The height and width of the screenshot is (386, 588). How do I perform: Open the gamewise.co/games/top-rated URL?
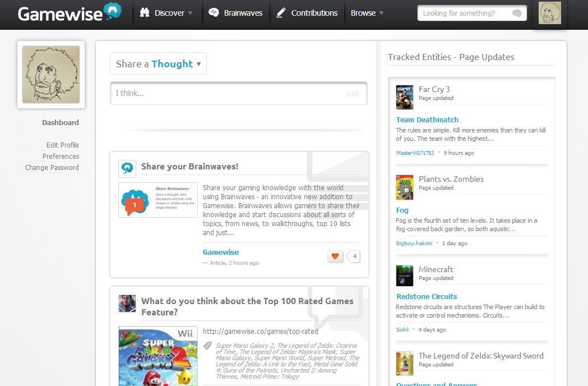[261, 331]
